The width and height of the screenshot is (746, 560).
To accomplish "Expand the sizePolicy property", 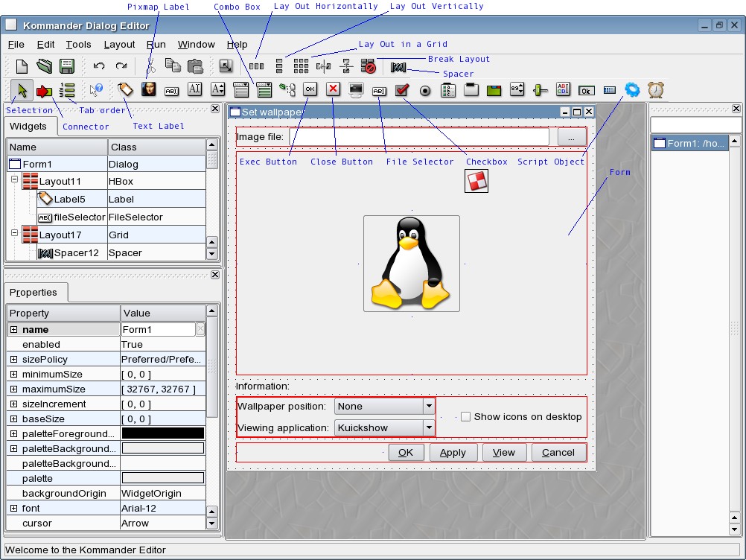I will (x=14, y=359).
